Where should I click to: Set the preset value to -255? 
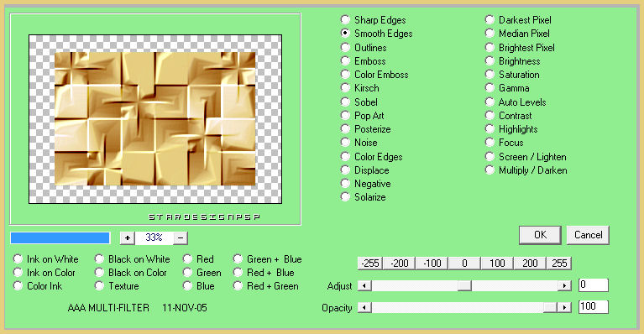pyautogui.click(x=370, y=263)
